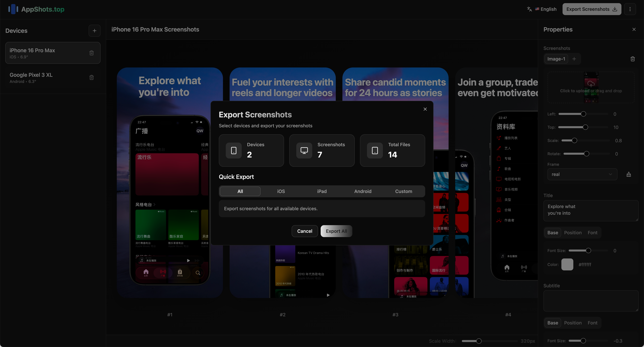Click the Export All button
This screenshot has width=644, height=347.
coord(336,231)
